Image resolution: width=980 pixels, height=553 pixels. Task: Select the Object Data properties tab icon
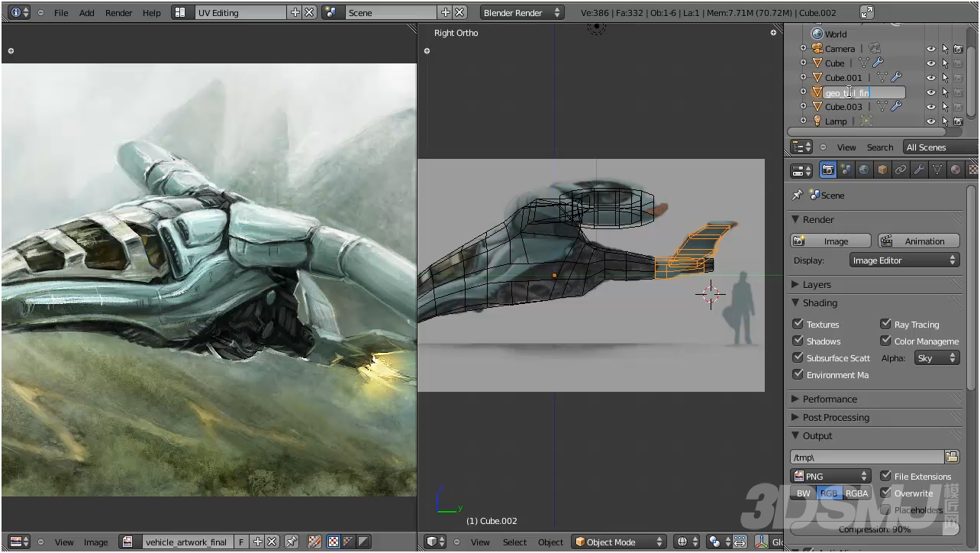click(x=937, y=170)
